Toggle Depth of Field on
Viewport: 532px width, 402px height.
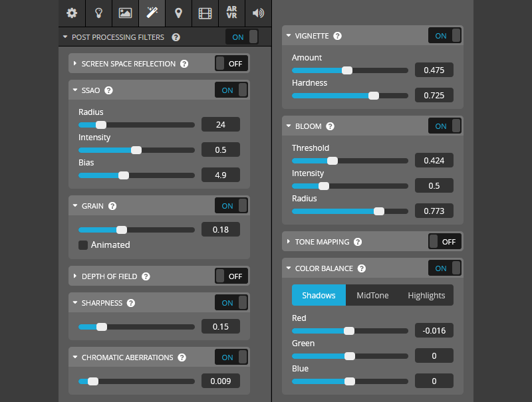[231, 276]
